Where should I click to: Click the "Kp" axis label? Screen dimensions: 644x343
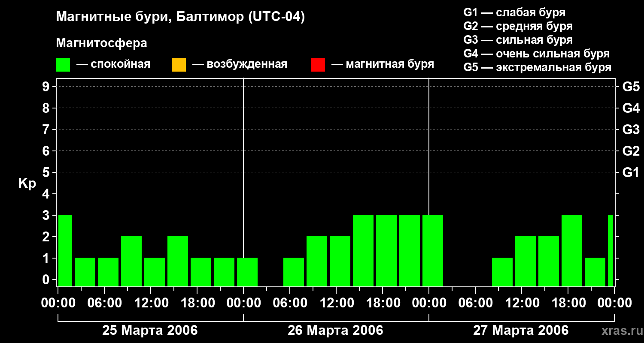pos(27,184)
